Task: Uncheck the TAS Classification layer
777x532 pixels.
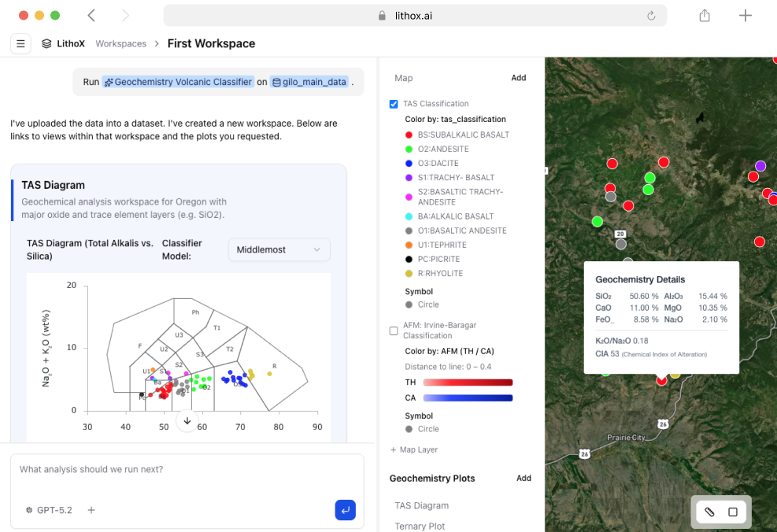Action: [x=394, y=104]
